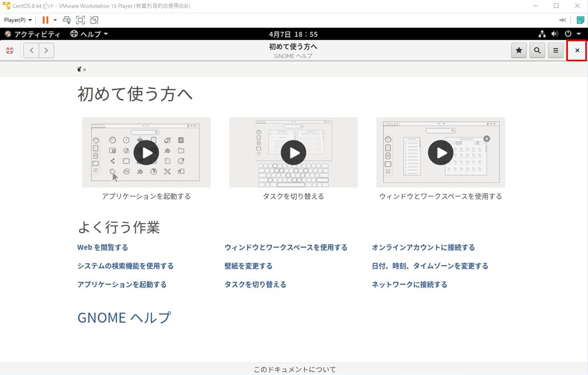Toggle Unity mode icon in VMware toolbar

94,20
